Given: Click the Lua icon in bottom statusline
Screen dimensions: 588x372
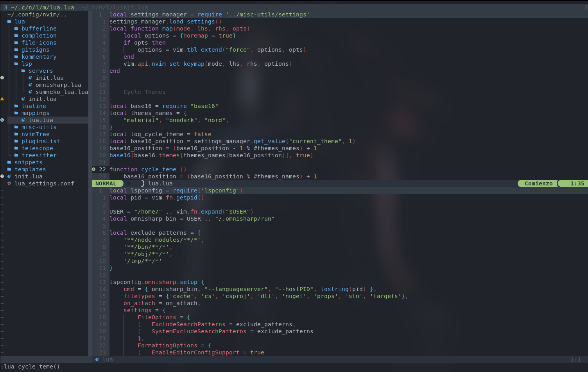Looking at the screenshot, I should pos(97,359).
